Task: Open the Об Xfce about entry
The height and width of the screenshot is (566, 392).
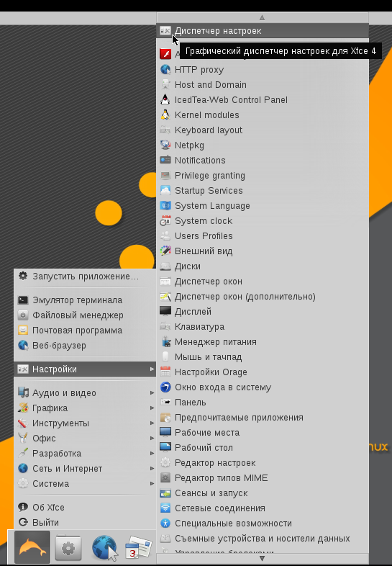Action: point(85,507)
